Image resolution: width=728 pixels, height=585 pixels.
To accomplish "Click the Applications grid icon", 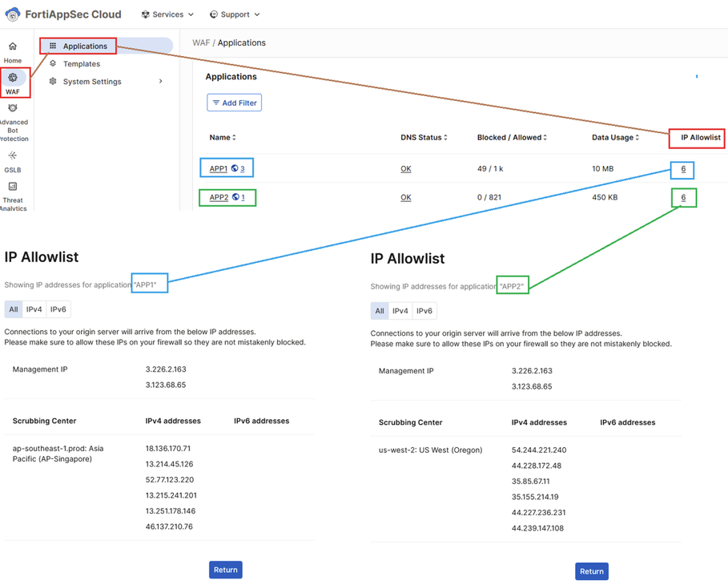I will pos(53,46).
